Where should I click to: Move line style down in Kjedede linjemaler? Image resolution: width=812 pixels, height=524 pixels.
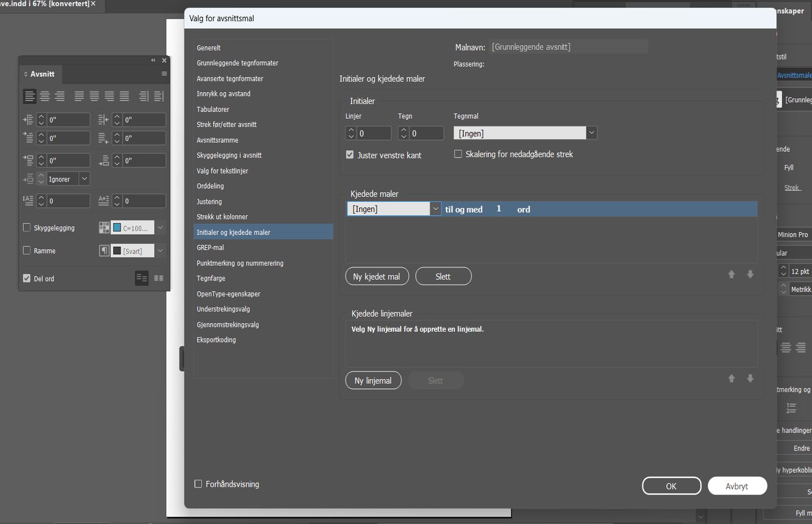click(750, 378)
